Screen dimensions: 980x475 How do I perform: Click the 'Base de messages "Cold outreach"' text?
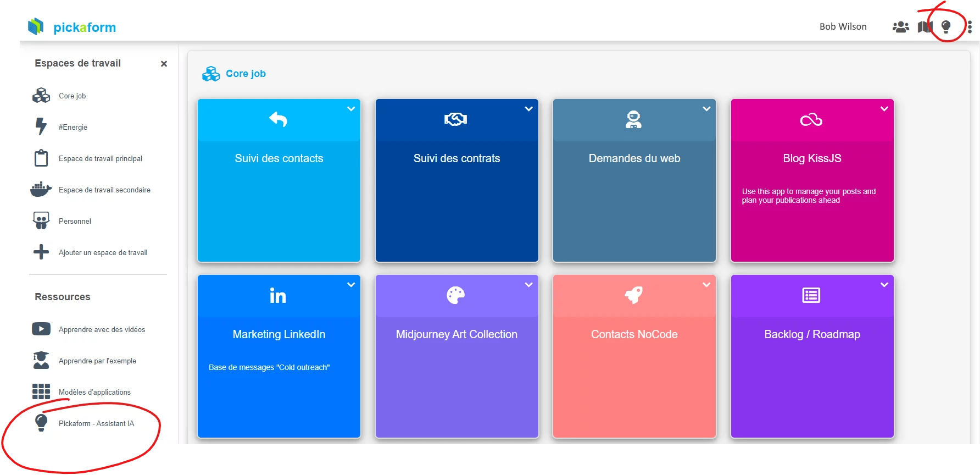click(269, 367)
